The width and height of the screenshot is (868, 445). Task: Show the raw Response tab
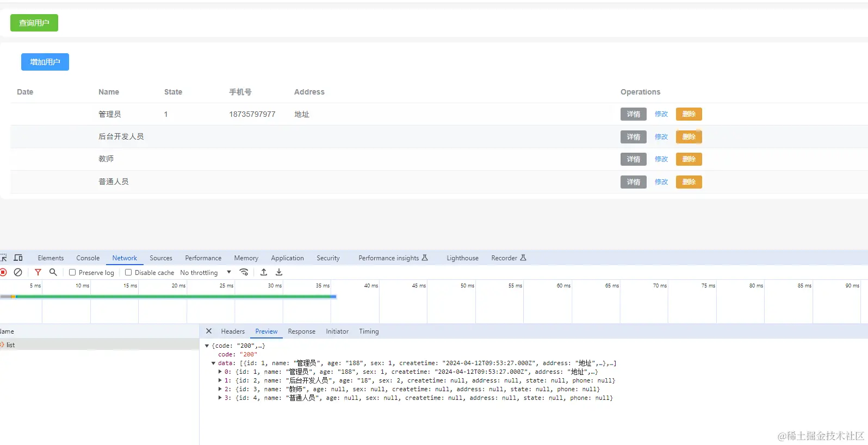(x=302, y=331)
